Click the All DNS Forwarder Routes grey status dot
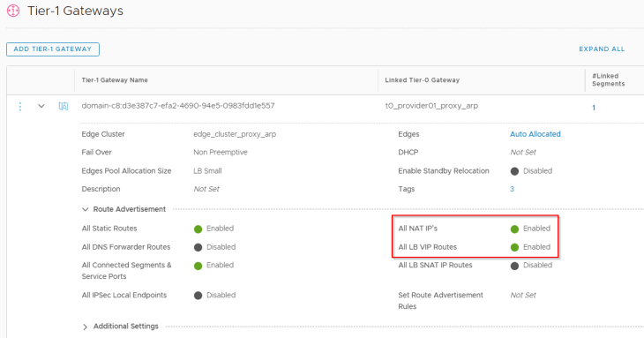This screenshot has height=338, width=644. tap(198, 248)
